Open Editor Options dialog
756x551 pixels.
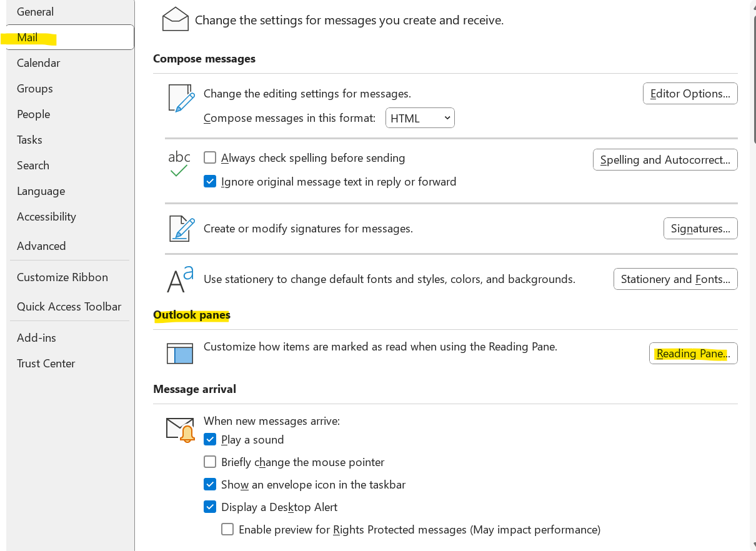point(690,94)
